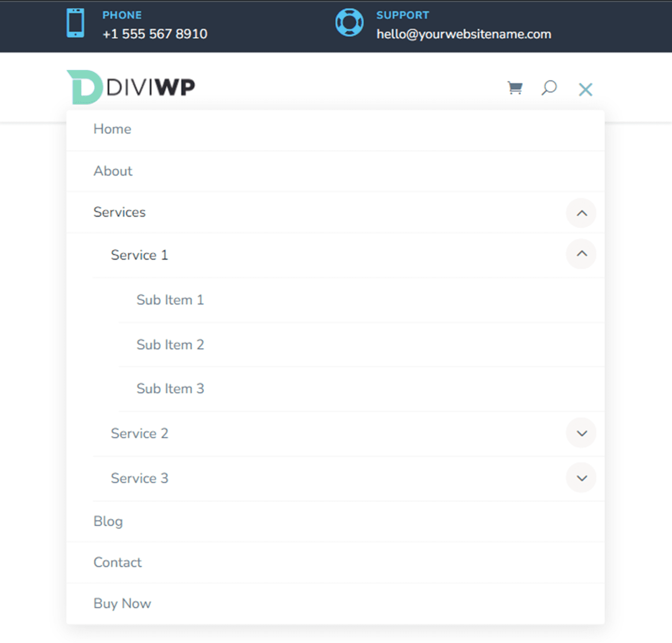The width and height of the screenshot is (672, 643).
Task: Select About from the menu
Action: [113, 171]
